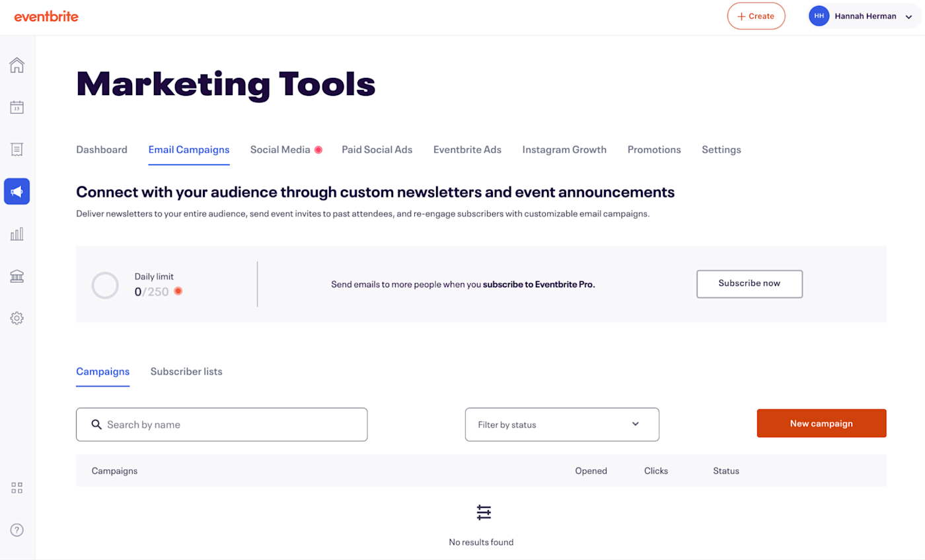Click the filter sliders icon above No results
Viewport: 925px width, 560px height.
tap(484, 512)
